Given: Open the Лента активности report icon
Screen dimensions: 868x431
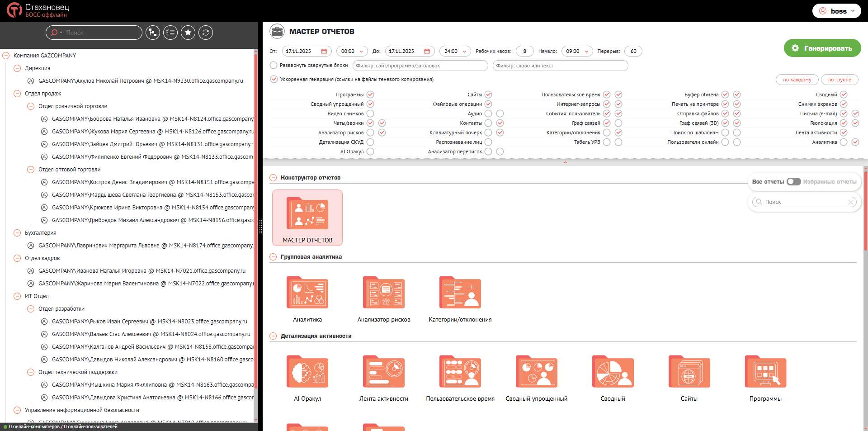Looking at the screenshot, I should pyautogui.click(x=383, y=372).
